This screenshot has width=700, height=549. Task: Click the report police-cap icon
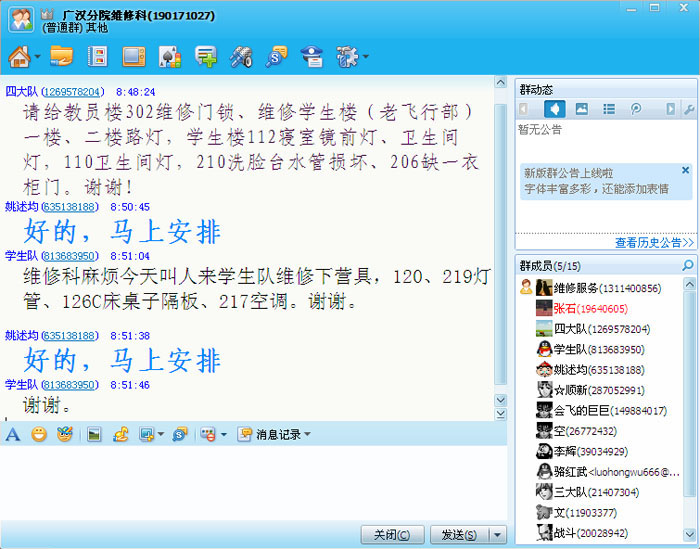point(312,57)
